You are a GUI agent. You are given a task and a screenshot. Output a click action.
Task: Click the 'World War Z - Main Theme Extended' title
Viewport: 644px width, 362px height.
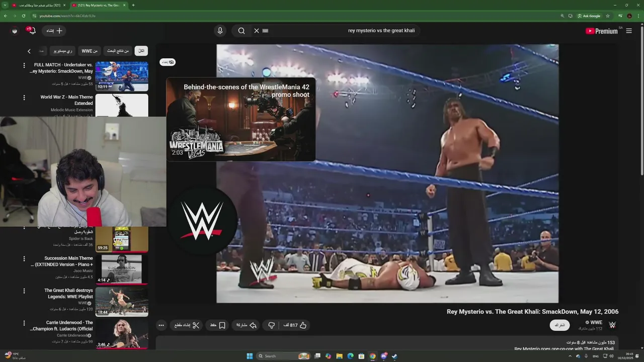click(x=66, y=100)
